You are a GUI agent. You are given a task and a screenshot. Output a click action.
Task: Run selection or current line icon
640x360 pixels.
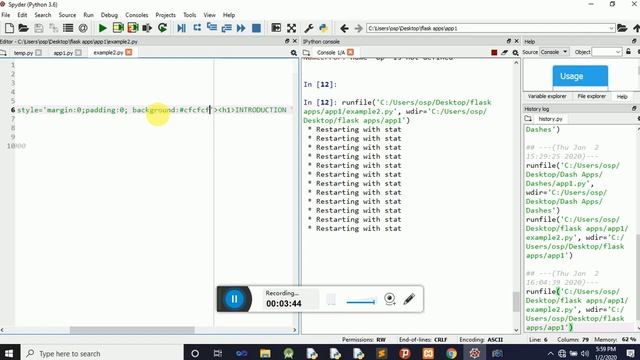click(x=147, y=28)
